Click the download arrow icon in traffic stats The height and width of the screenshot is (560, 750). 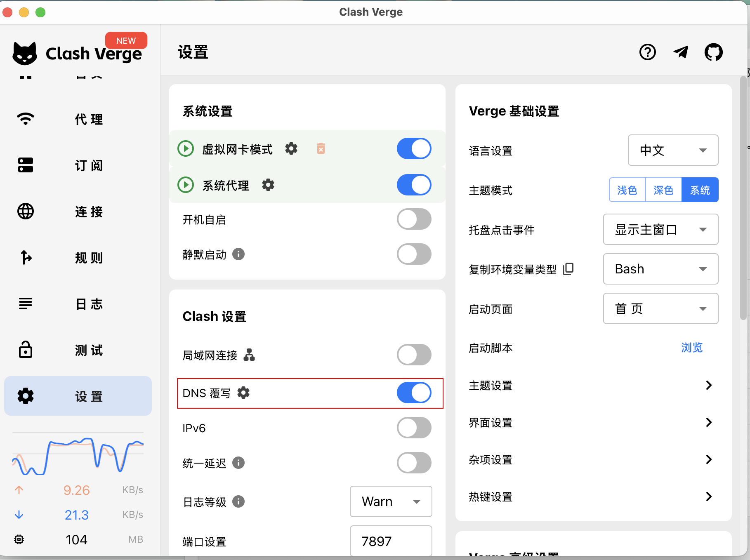tap(19, 515)
